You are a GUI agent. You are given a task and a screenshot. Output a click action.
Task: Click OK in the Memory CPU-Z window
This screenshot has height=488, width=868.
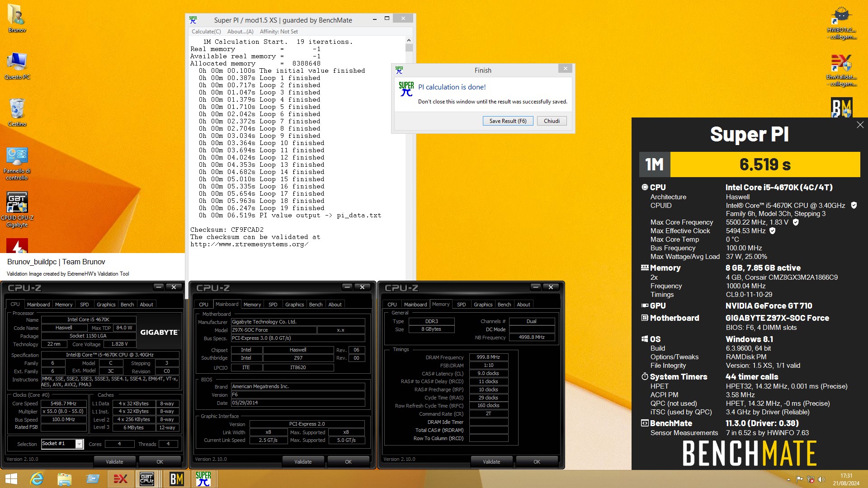[537, 462]
